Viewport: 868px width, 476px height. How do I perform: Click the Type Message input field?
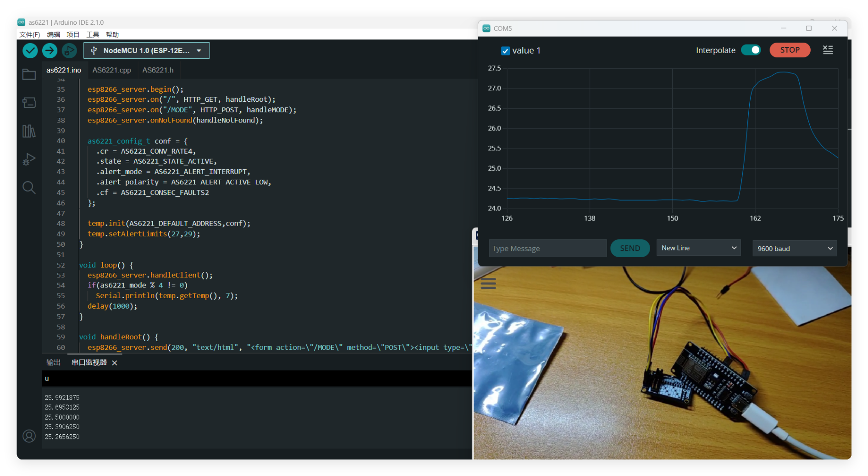(547, 248)
